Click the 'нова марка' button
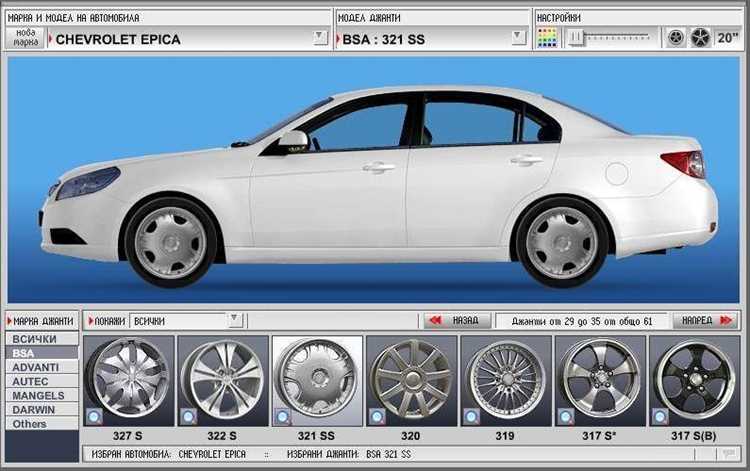This screenshot has width=750, height=471. [x=25, y=38]
